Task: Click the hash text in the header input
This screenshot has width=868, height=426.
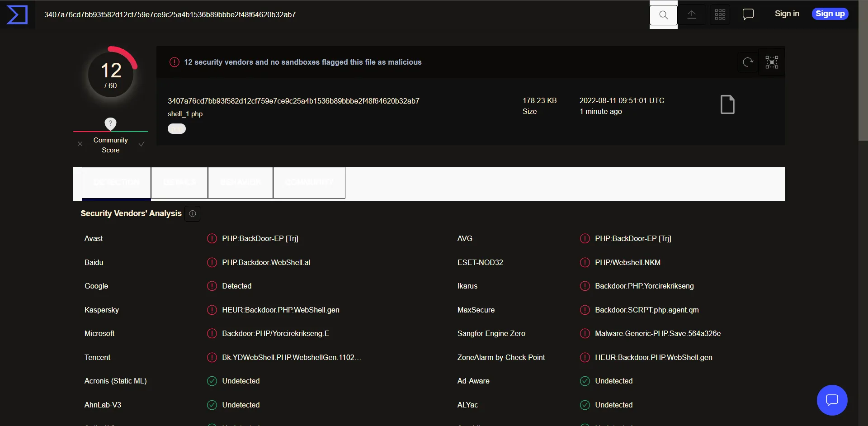Action: [x=170, y=14]
